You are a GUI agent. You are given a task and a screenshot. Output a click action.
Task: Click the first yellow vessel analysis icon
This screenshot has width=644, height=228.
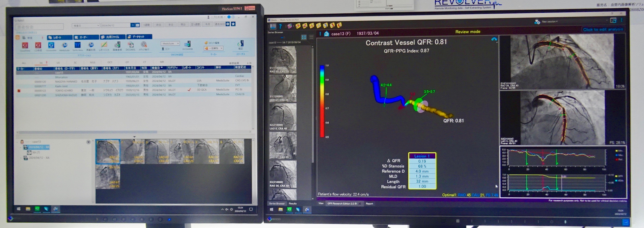pyautogui.click(x=298, y=26)
